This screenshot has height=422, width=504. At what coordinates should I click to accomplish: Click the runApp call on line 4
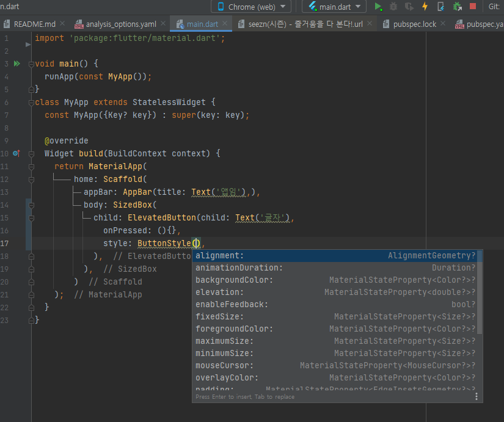tap(59, 76)
